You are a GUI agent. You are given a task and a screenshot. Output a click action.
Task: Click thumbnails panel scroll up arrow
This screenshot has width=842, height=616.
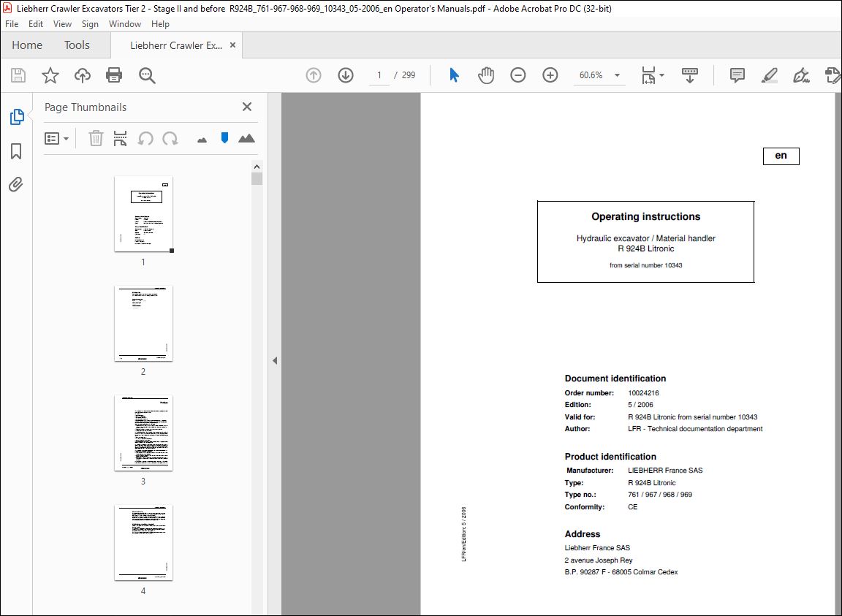257,167
